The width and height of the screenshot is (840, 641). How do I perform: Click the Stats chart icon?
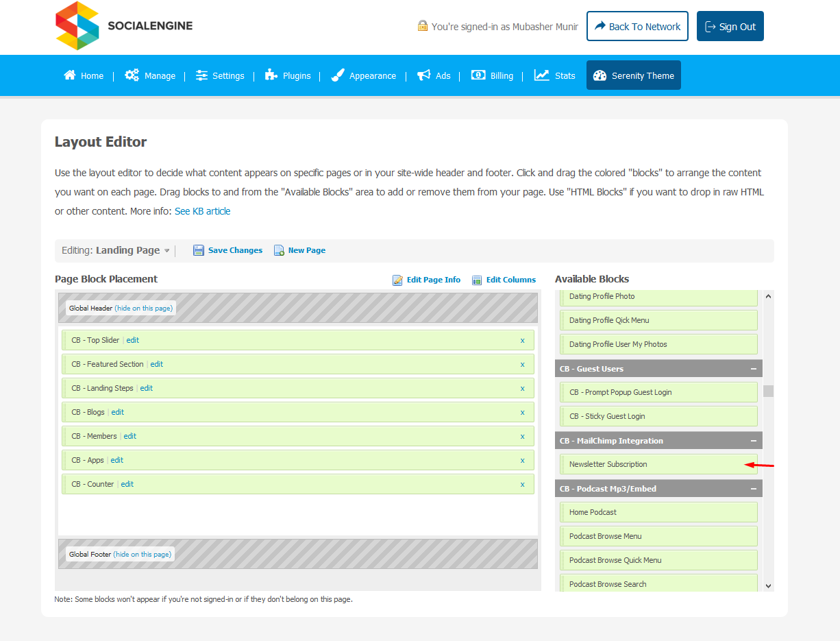coord(542,75)
